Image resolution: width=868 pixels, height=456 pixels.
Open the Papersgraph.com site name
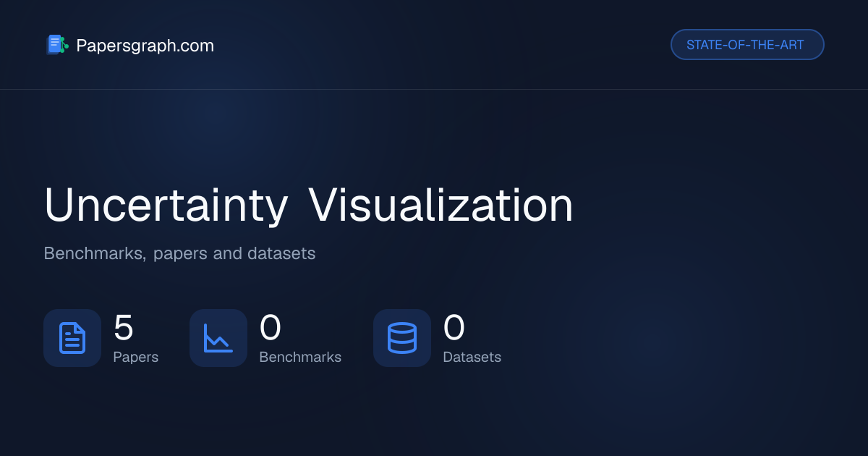[x=145, y=46]
